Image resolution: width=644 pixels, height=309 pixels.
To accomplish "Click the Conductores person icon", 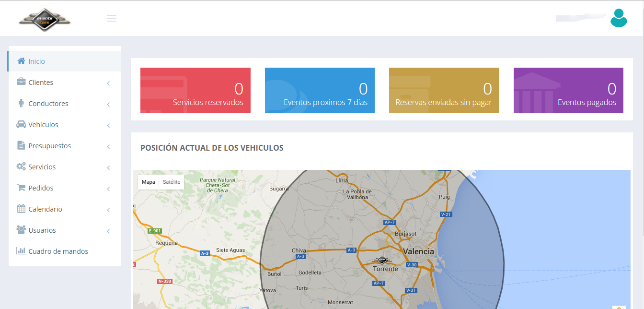I will click(x=21, y=103).
